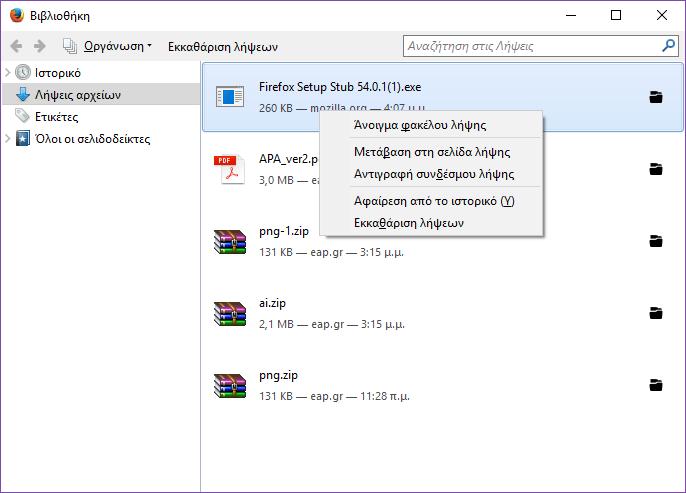Close the Βιβλιοθήκη window
686x493 pixels.
662,15
